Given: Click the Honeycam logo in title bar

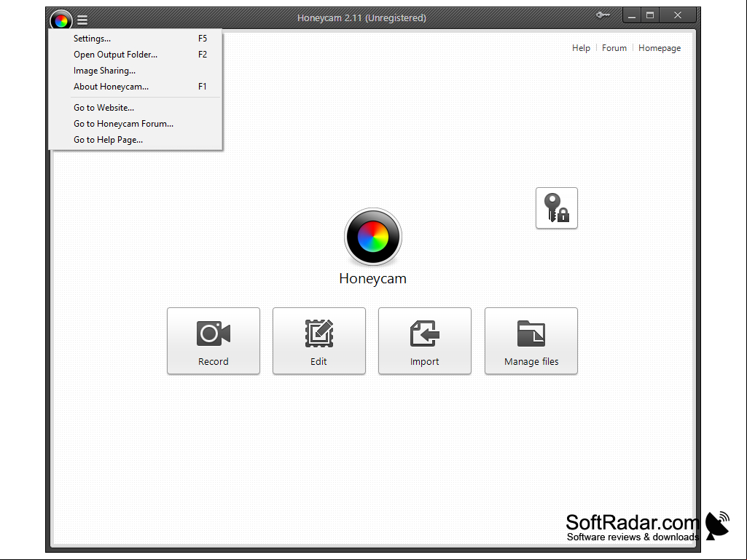Looking at the screenshot, I should point(61,20).
